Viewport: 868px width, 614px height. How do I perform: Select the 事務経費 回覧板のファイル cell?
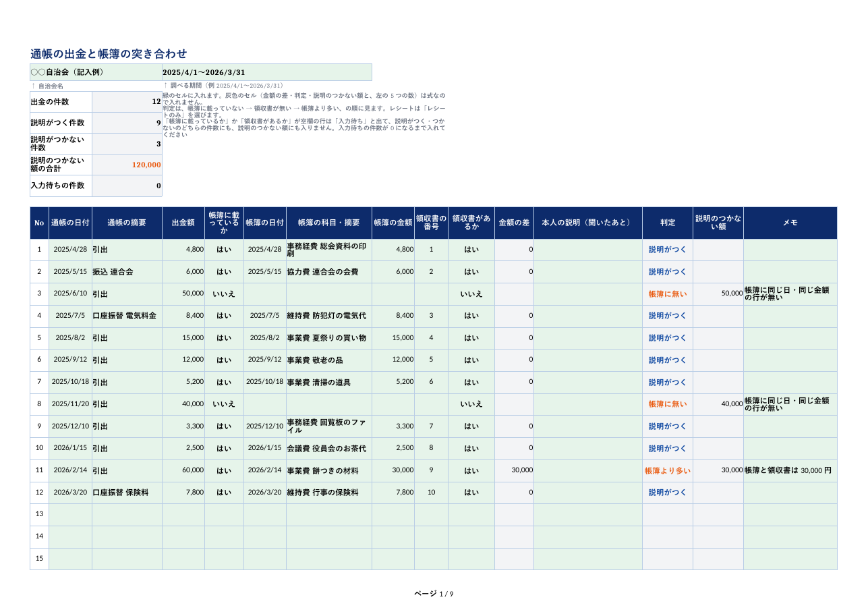[x=329, y=426]
